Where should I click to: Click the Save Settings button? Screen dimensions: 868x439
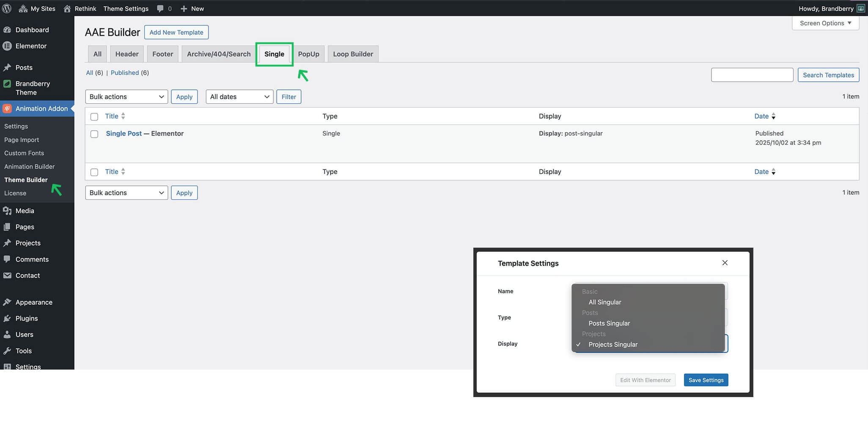tap(706, 380)
